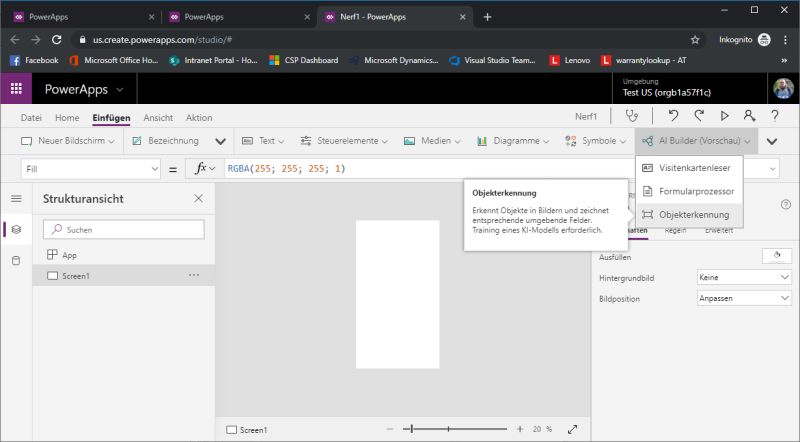Open the Lenovo bookmark

tap(569, 60)
